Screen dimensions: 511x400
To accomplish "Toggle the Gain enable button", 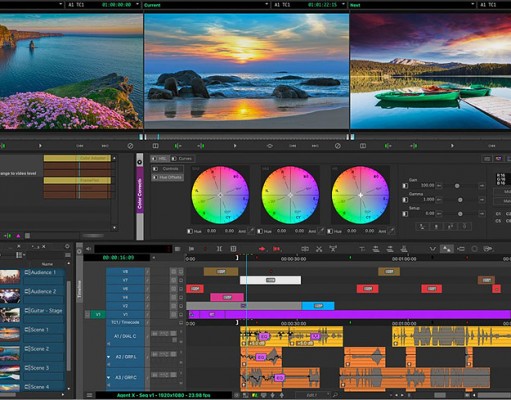I will pyautogui.click(x=405, y=186).
